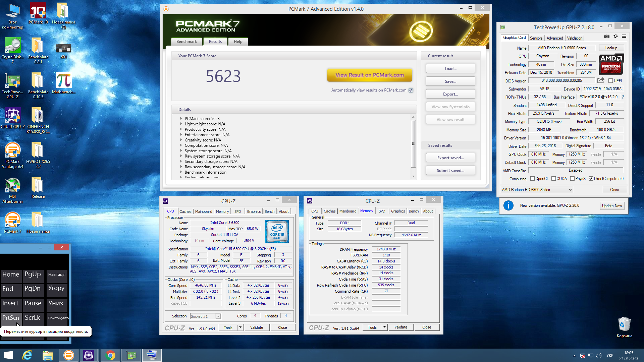The width and height of the screenshot is (644, 362).
Task: Open Google Chrome from the taskbar
Action: coord(110,355)
